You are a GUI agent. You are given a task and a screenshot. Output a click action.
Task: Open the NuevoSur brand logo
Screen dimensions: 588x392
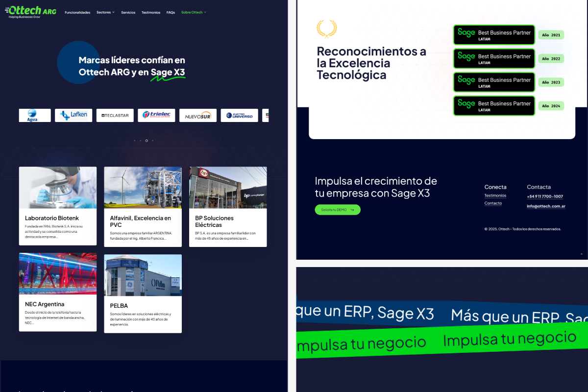click(x=197, y=116)
